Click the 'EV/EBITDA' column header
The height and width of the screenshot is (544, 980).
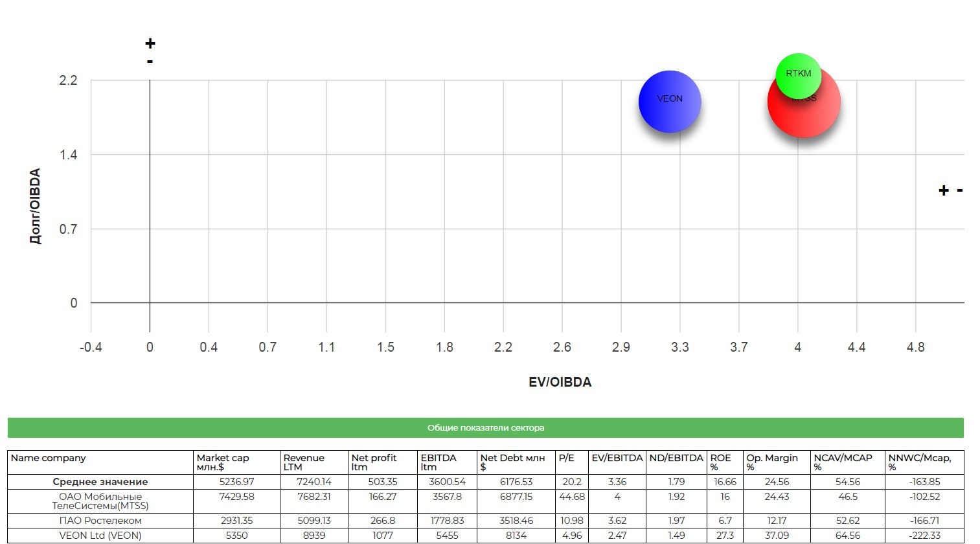click(617, 462)
